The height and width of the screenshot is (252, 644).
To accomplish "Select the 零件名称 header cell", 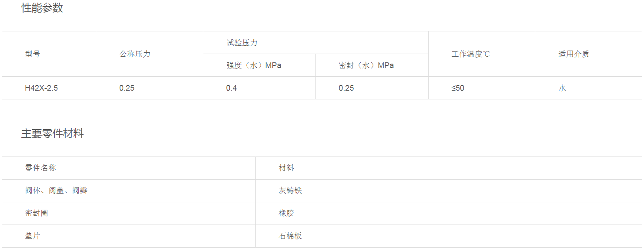I will point(40,168).
